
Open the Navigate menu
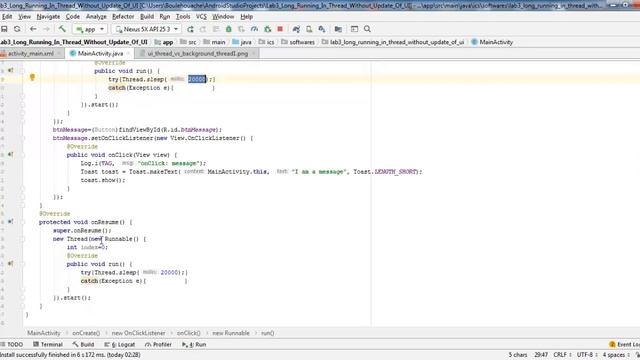tap(48, 17)
